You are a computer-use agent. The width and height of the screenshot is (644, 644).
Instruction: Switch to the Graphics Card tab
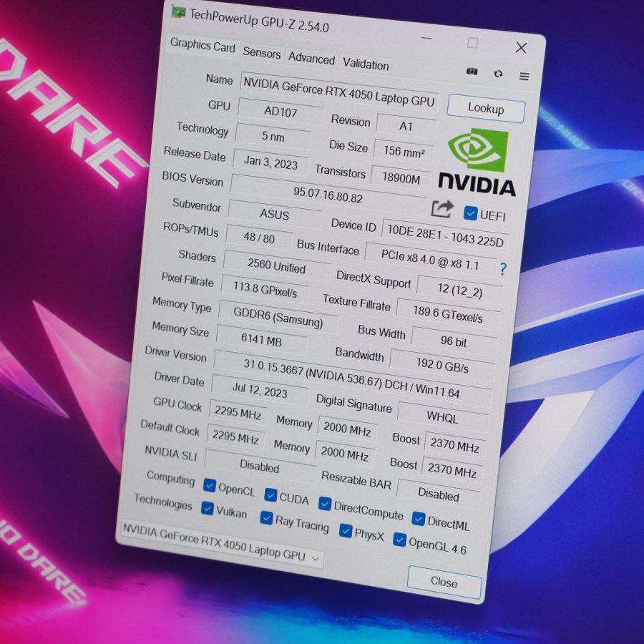(x=203, y=45)
